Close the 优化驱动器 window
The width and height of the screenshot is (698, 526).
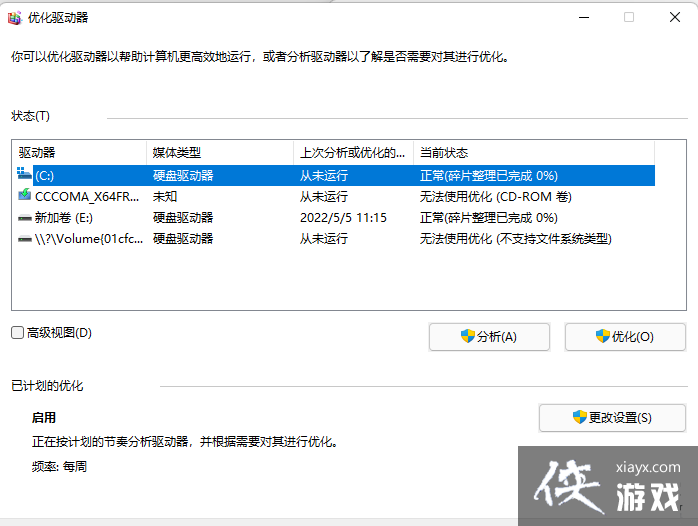click(x=675, y=17)
